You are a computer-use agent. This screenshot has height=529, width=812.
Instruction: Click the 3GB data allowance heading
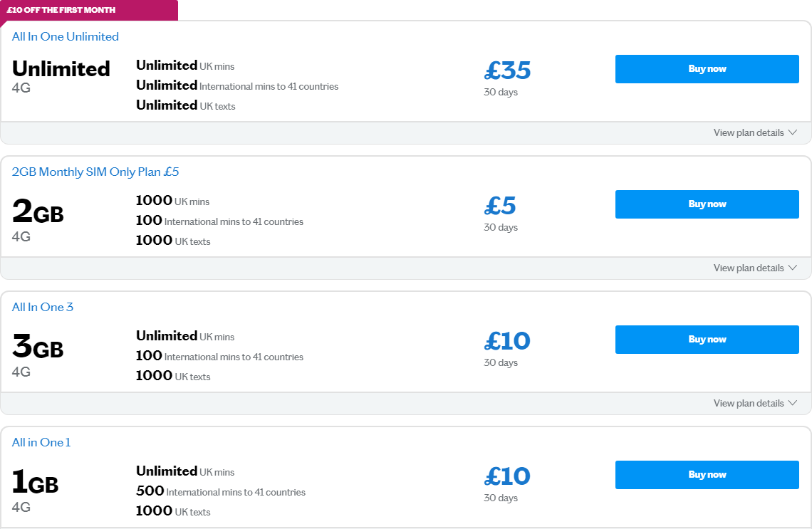[x=38, y=347]
